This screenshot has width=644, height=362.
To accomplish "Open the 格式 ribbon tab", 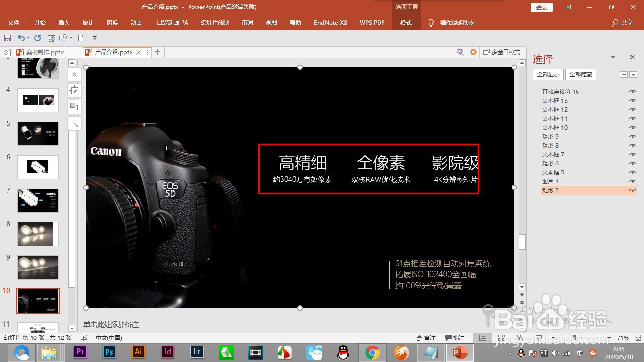I will (406, 23).
